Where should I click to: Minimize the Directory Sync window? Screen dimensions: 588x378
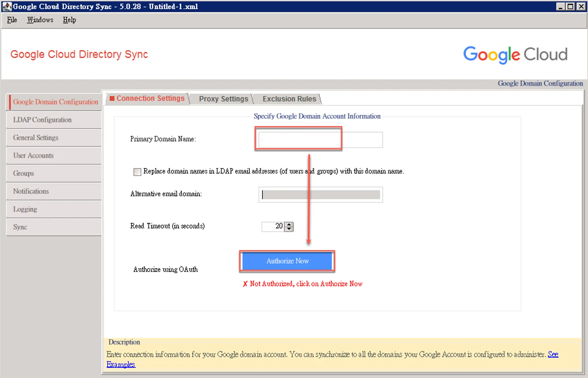coord(560,6)
